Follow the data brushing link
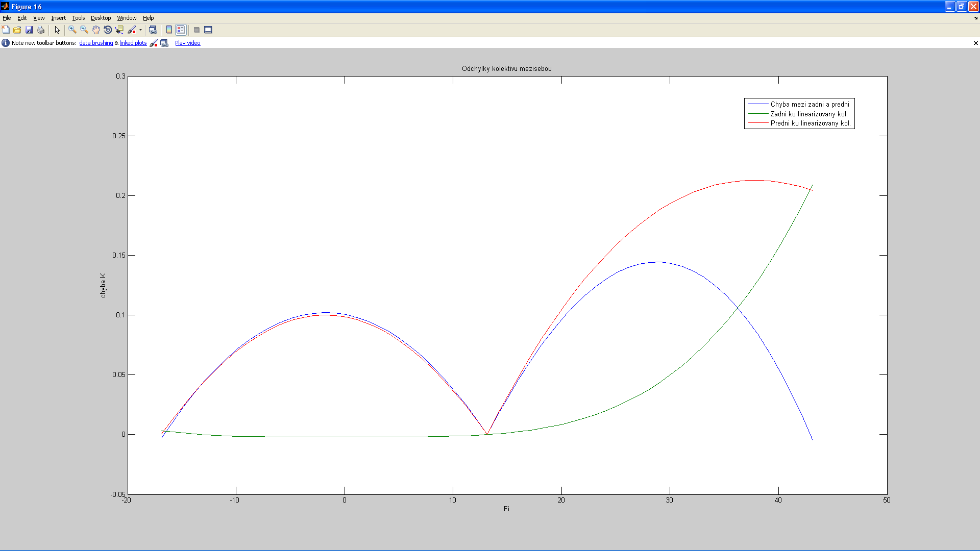This screenshot has height=551, width=980. tap(96, 43)
